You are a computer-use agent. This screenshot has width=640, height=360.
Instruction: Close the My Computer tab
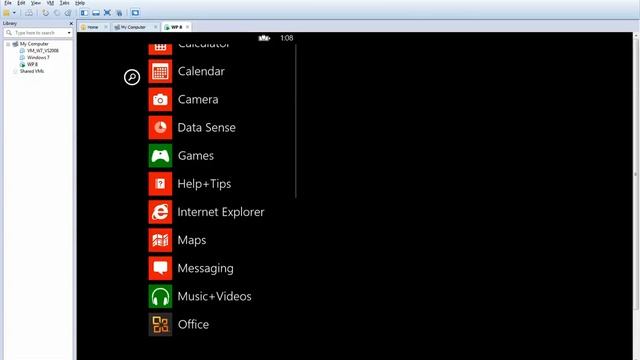click(156, 27)
